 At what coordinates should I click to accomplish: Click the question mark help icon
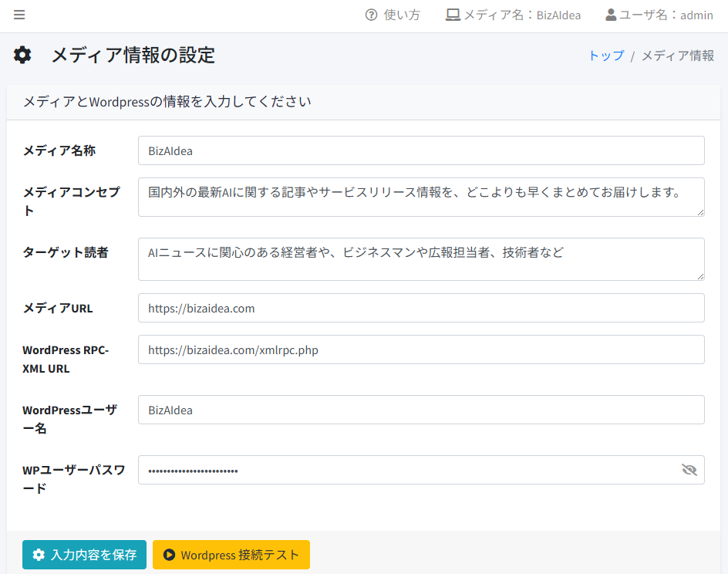(x=372, y=14)
